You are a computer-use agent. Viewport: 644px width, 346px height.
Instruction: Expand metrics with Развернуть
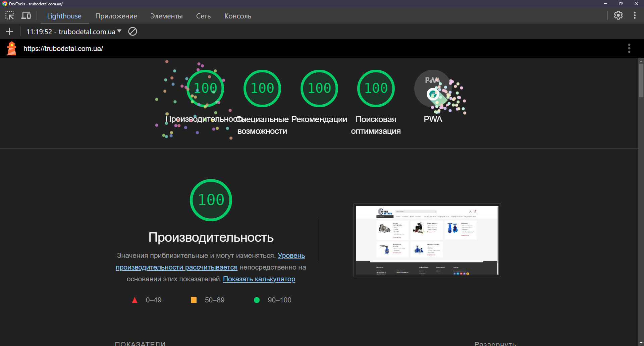tap(495, 343)
